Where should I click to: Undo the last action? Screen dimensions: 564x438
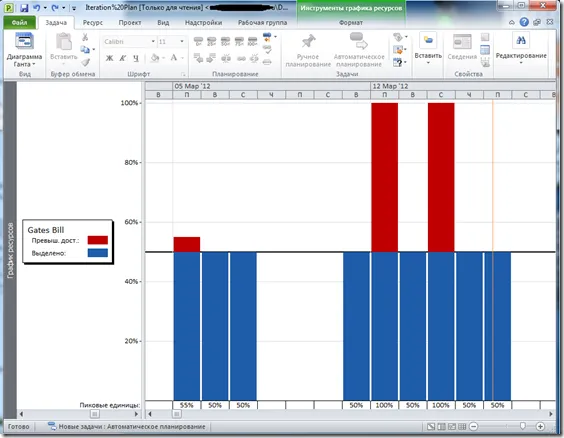coord(36,7)
